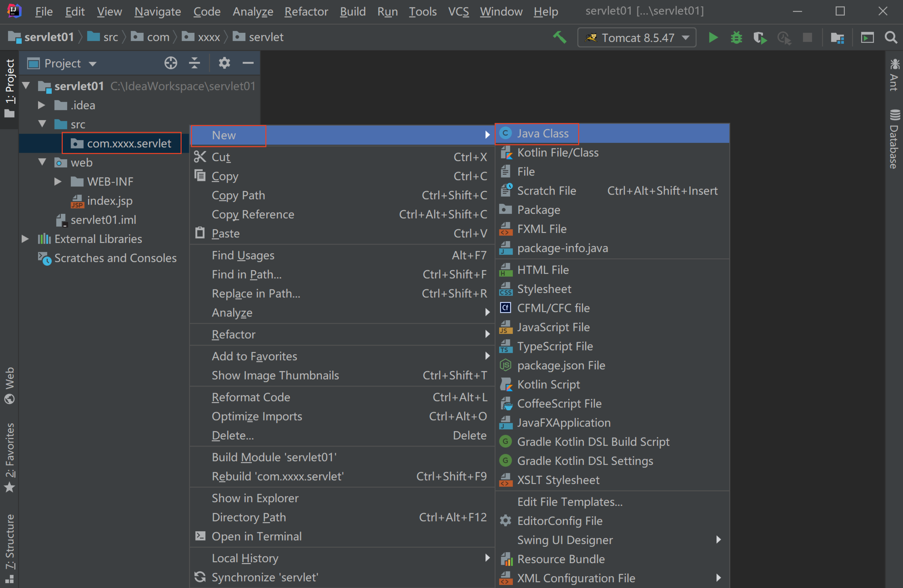This screenshot has height=588, width=903.
Task: Choose Refactor in the context menu
Action: click(234, 334)
